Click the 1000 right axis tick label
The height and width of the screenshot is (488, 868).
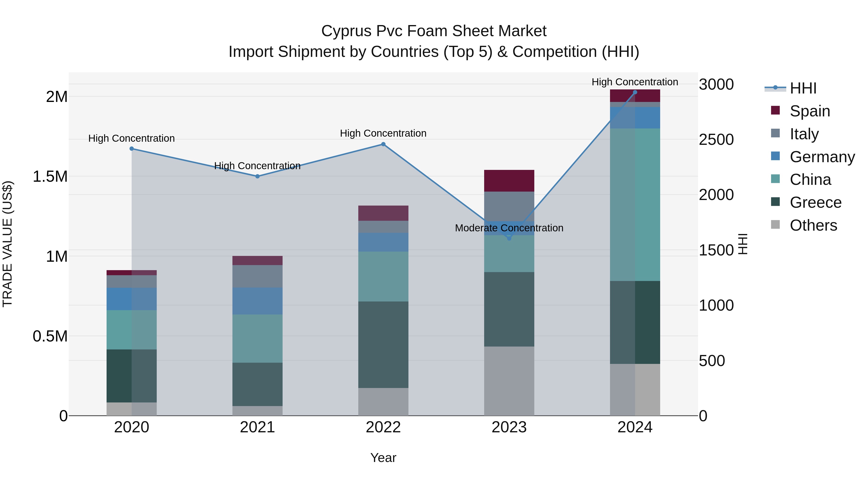click(x=716, y=305)
